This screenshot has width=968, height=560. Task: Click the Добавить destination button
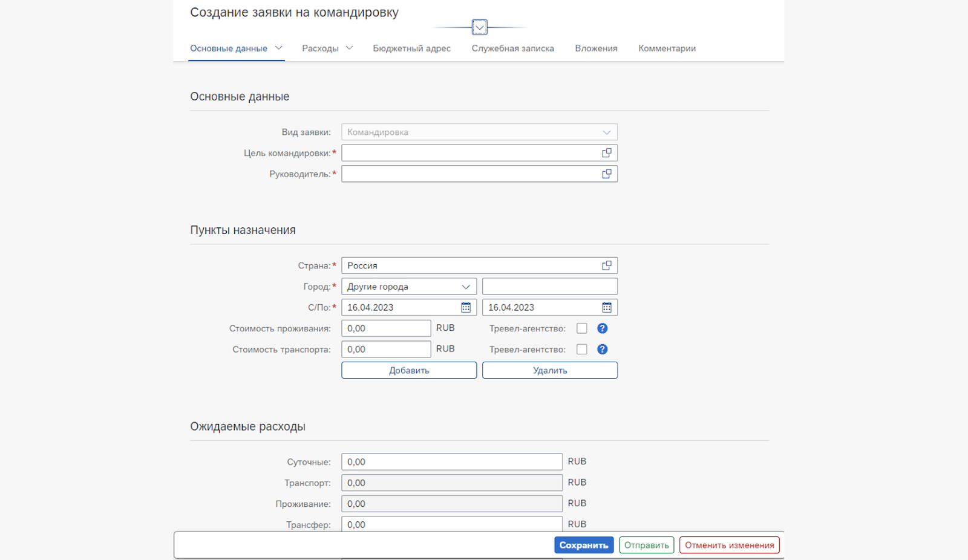tap(409, 370)
